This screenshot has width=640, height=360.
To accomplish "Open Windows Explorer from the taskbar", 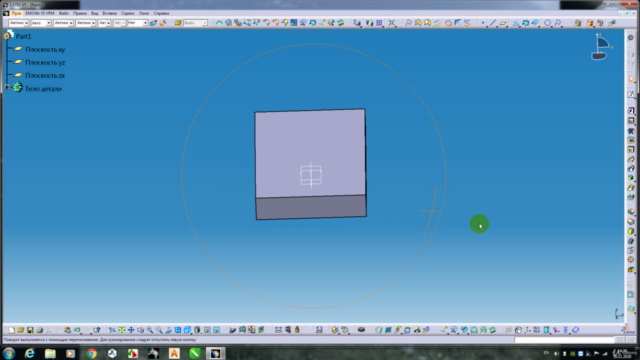I will tap(50, 353).
